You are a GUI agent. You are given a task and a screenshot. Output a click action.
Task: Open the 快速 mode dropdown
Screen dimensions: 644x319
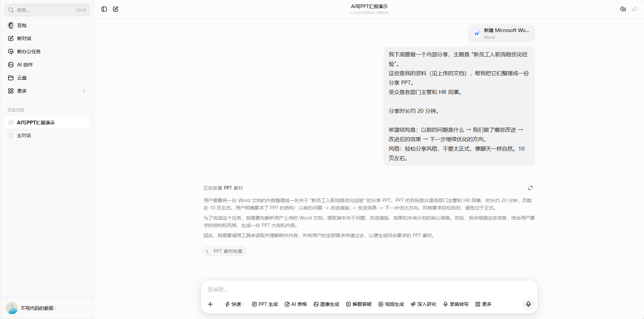click(x=235, y=304)
